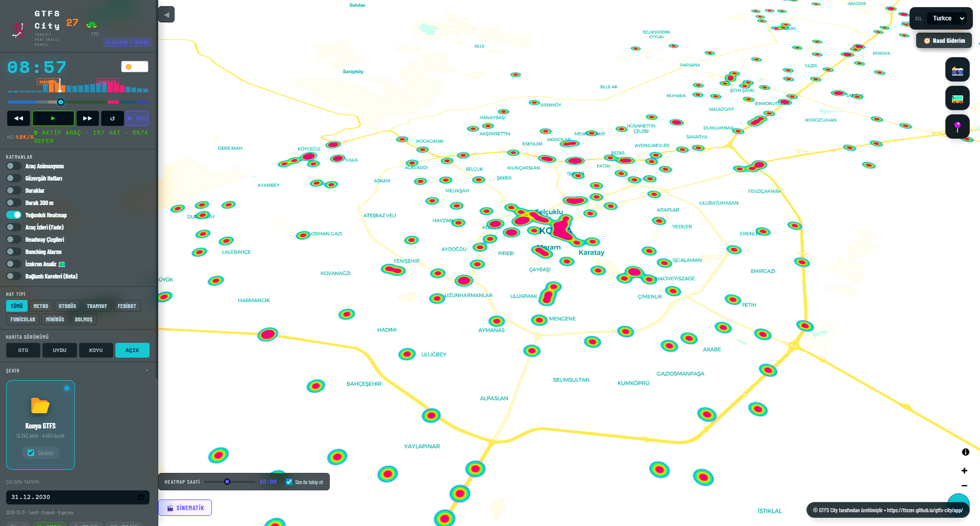Zoom out the map with minus
Viewport: 980px width, 526px height.
tap(964, 486)
